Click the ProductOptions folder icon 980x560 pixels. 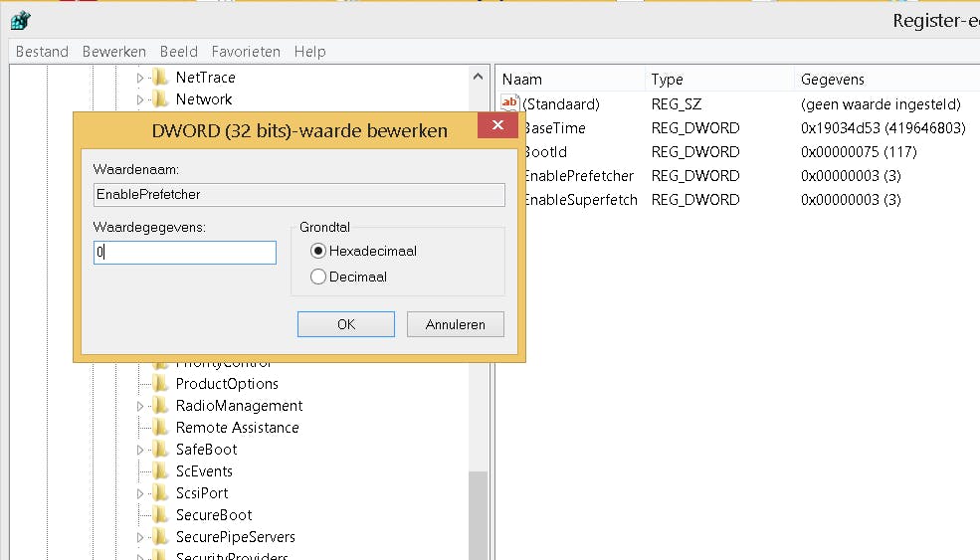tap(160, 383)
